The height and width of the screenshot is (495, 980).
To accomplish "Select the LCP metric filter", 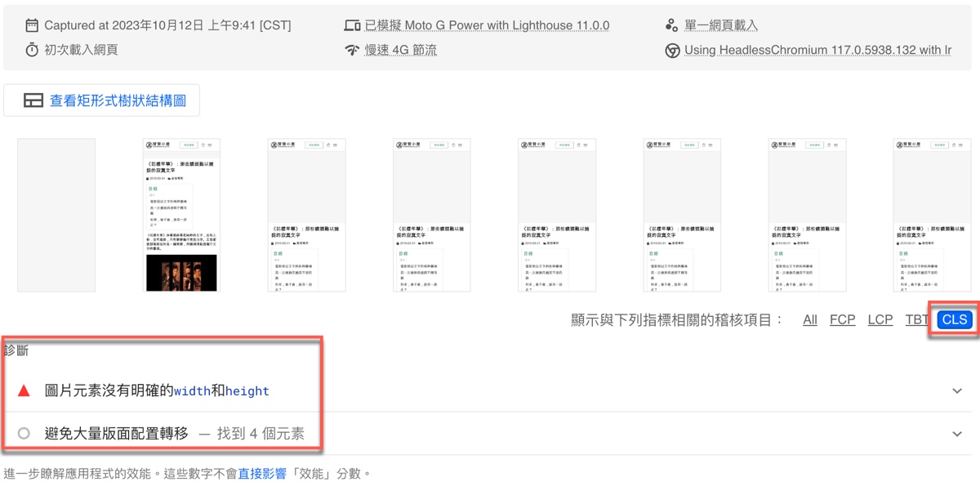I will (880, 319).
